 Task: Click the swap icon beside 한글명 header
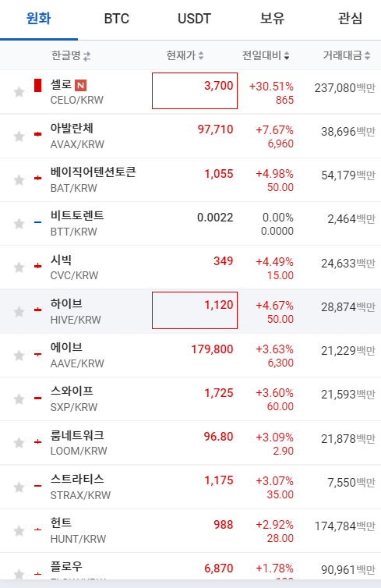tap(87, 57)
